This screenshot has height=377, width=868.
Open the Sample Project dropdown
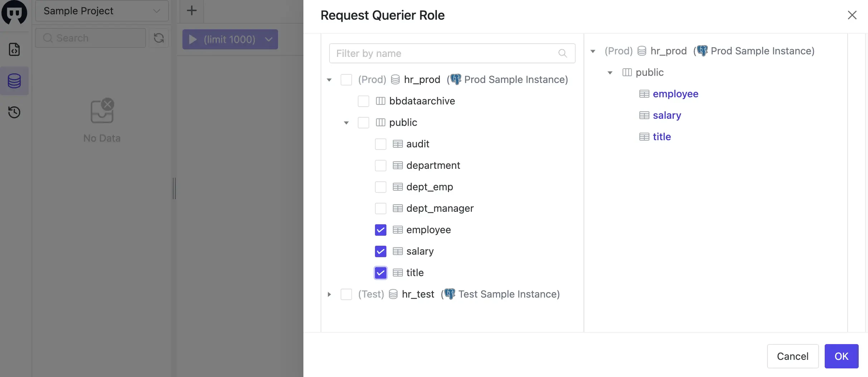pos(102,11)
